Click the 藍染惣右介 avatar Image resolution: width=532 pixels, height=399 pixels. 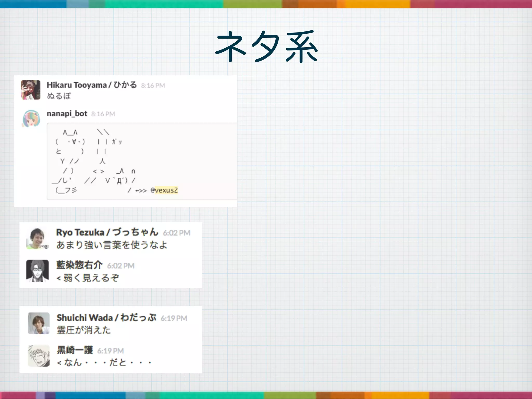(37, 271)
